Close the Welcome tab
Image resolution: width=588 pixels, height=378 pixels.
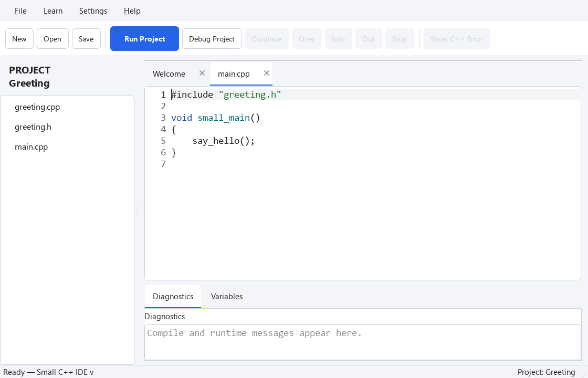point(202,73)
